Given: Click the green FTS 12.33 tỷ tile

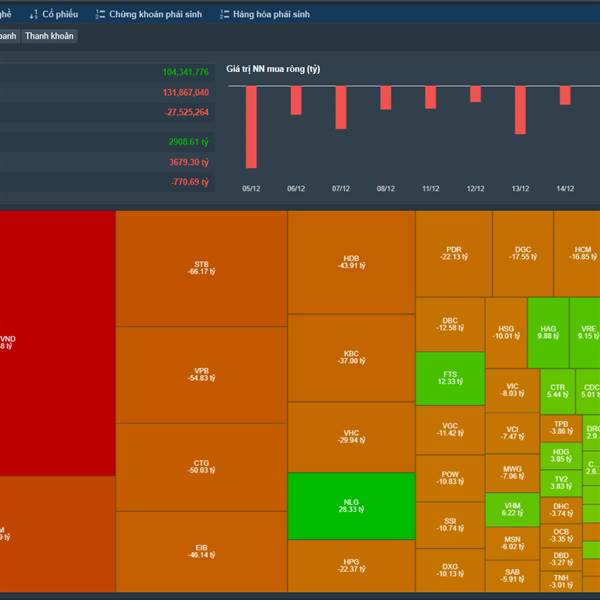Looking at the screenshot, I should 450,378.
